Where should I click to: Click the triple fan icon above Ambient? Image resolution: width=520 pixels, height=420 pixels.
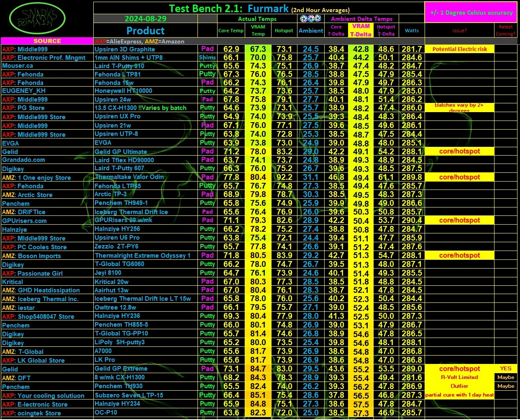310,18
